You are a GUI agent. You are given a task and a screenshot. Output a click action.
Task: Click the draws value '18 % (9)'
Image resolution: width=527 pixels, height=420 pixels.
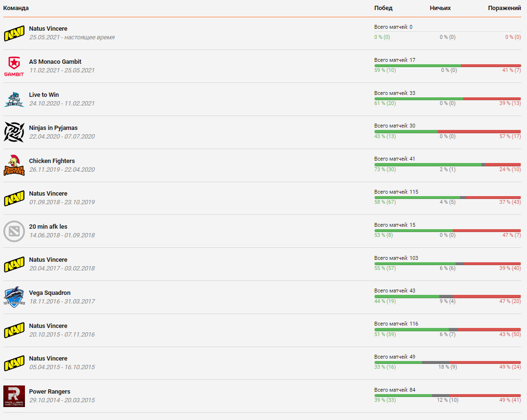pos(448,367)
